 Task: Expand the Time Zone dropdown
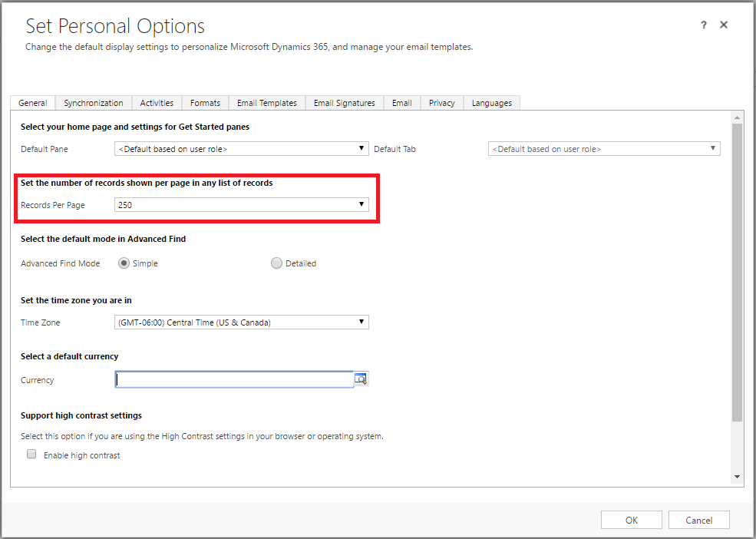tap(241, 322)
